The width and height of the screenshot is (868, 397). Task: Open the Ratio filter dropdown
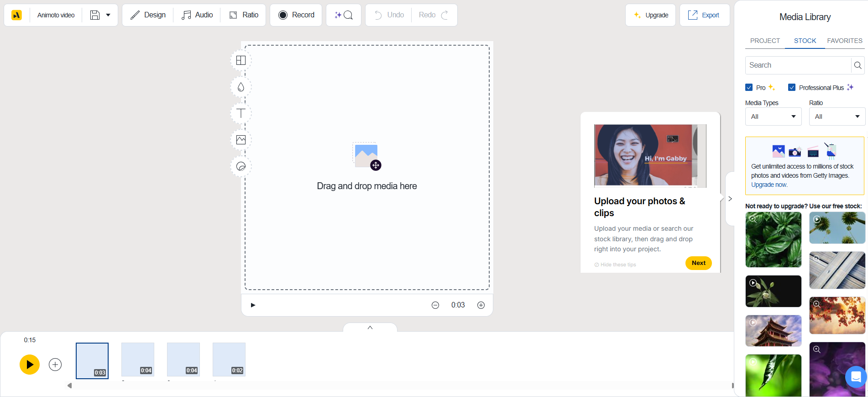pos(837,116)
